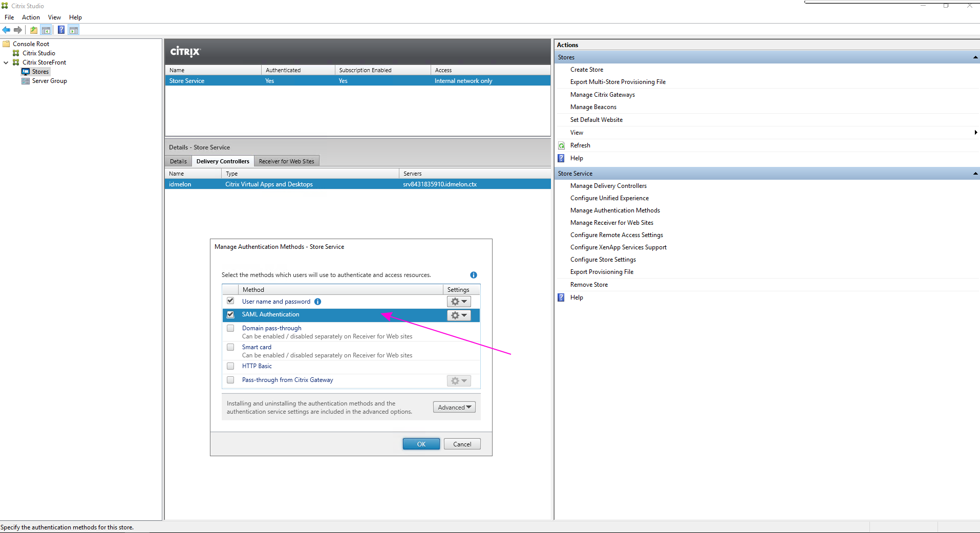Image resolution: width=980 pixels, height=533 pixels.
Task: Click the Citrix StoreFront node icon
Action: (16, 62)
